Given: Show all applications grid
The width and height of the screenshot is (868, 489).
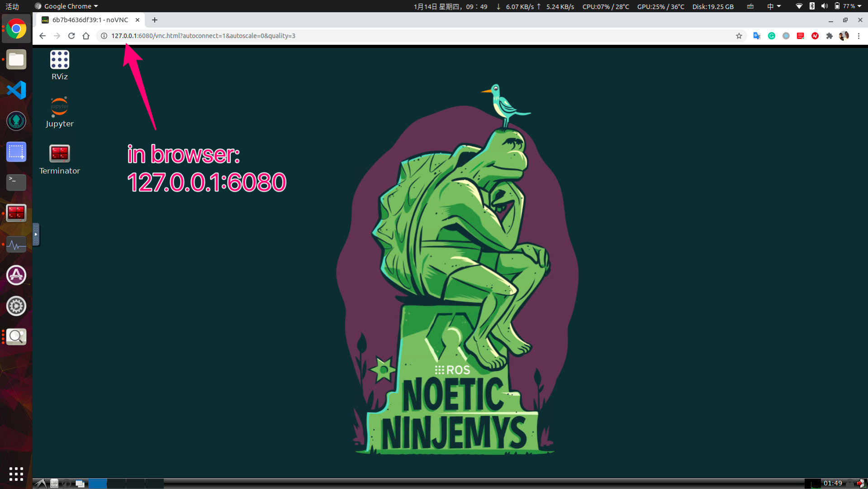Looking at the screenshot, I should point(16,474).
